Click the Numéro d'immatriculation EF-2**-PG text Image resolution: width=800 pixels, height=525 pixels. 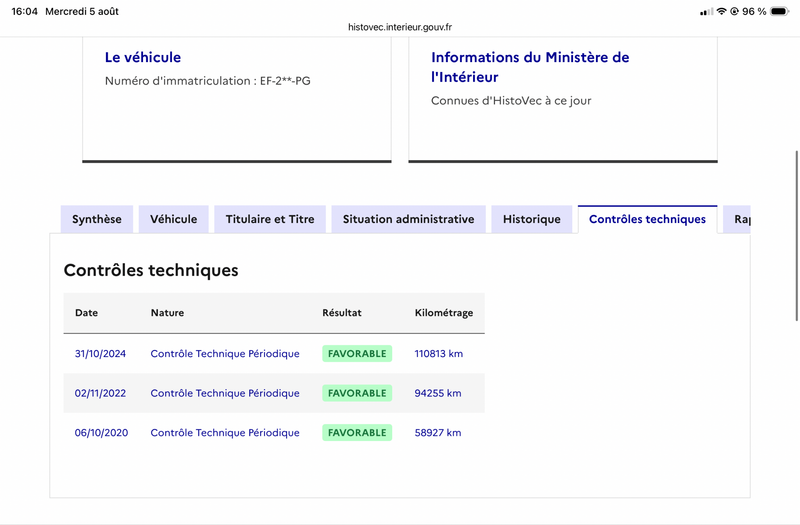pyautogui.click(x=208, y=81)
